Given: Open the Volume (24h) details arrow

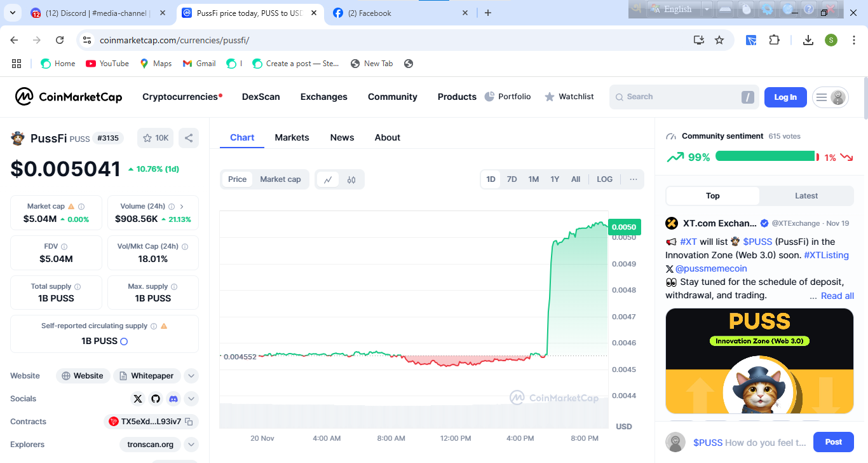Looking at the screenshot, I should (182, 207).
